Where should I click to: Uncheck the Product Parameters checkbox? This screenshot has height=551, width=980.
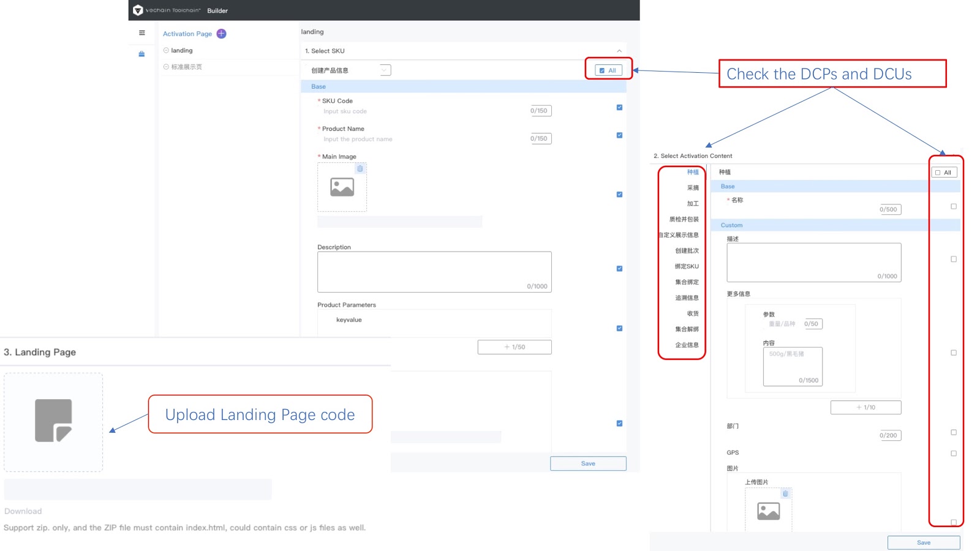pyautogui.click(x=619, y=329)
